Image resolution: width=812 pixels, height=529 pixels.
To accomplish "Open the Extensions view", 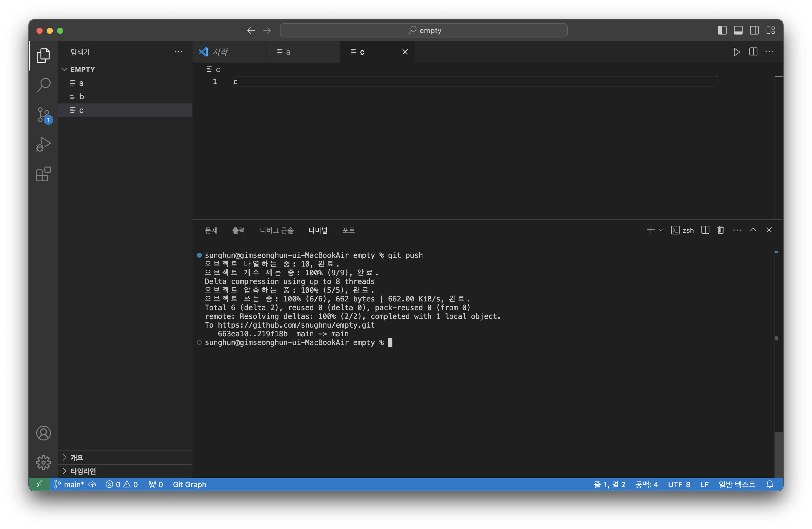I will [43, 174].
